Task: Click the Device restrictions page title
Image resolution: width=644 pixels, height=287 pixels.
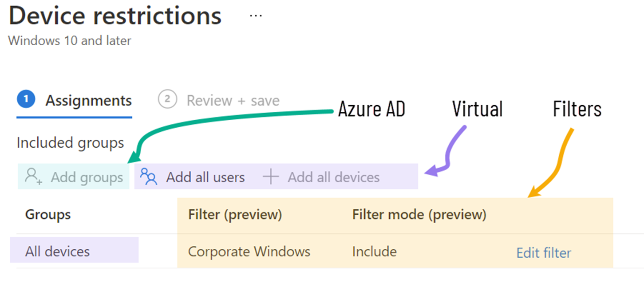Action: coord(115,16)
